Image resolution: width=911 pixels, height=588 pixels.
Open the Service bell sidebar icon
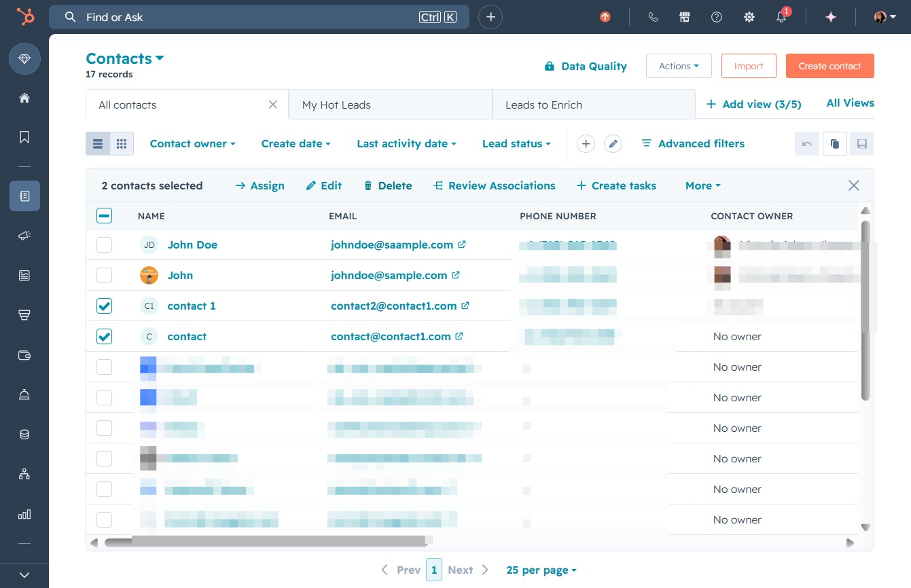click(x=24, y=395)
